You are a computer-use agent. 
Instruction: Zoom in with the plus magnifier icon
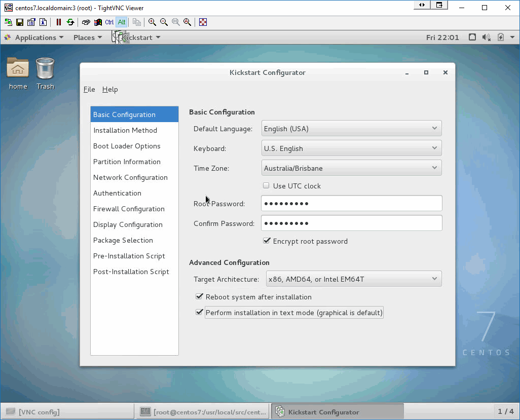point(152,22)
